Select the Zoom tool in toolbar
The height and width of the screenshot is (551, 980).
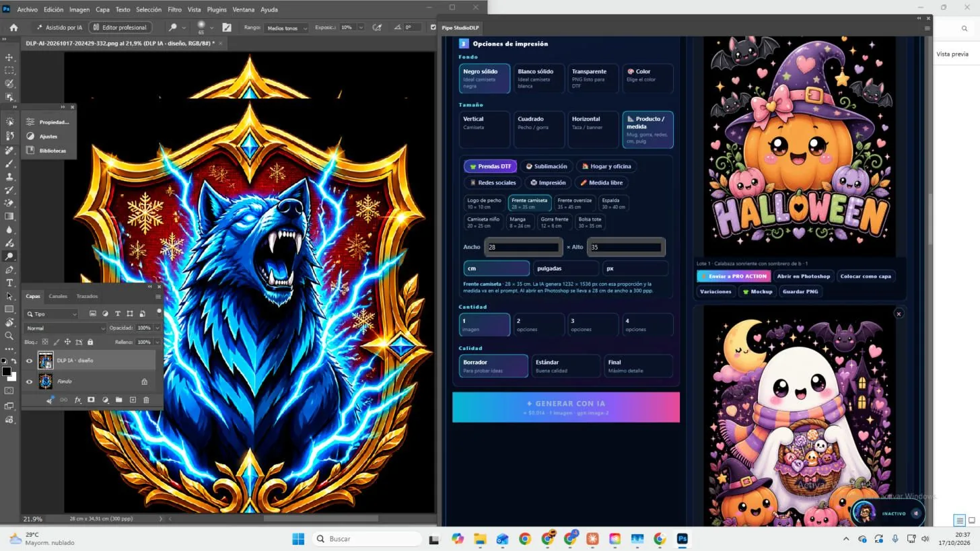tap(9, 336)
